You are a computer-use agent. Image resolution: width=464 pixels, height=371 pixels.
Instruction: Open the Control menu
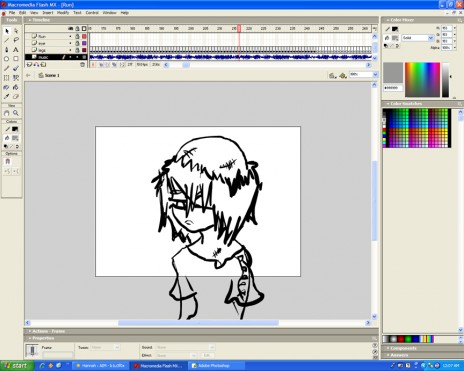click(x=92, y=13)
